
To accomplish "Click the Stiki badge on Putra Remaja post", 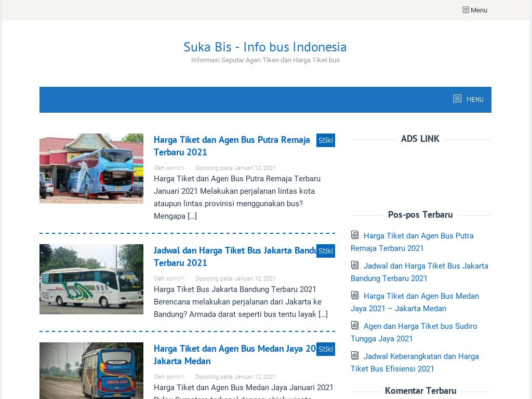I will coord(326,140).
